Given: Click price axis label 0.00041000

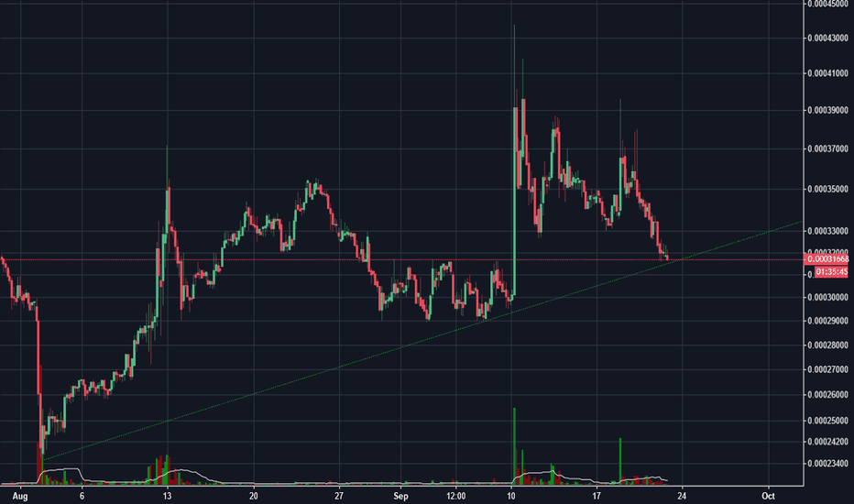Looking at the screenshot, I should pyautogui.click(x=827, y=73).
